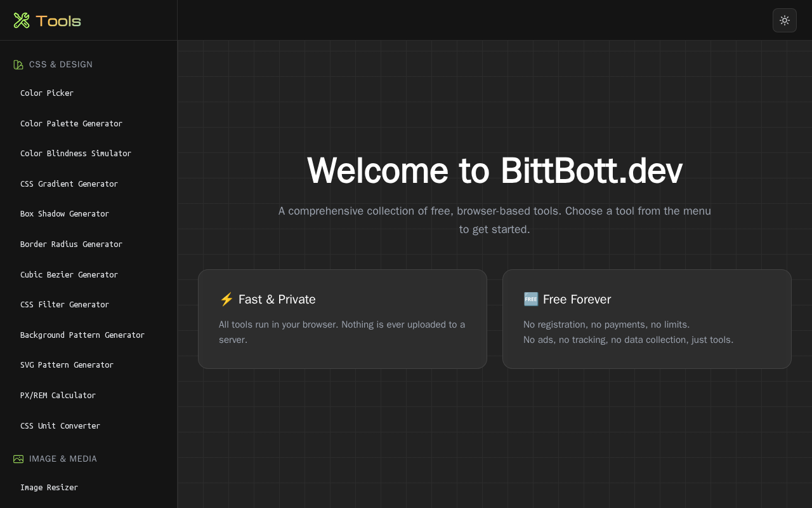Click the CSS & Design palette icon
812x508 pixels.
(x=18, y=65)
